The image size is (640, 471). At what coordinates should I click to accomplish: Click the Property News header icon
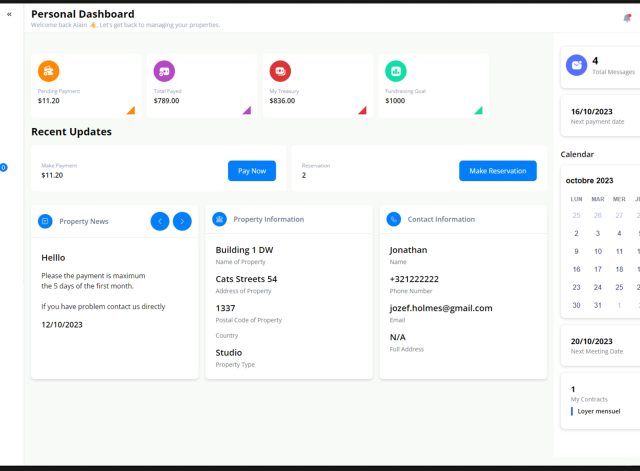pos(45,220)
